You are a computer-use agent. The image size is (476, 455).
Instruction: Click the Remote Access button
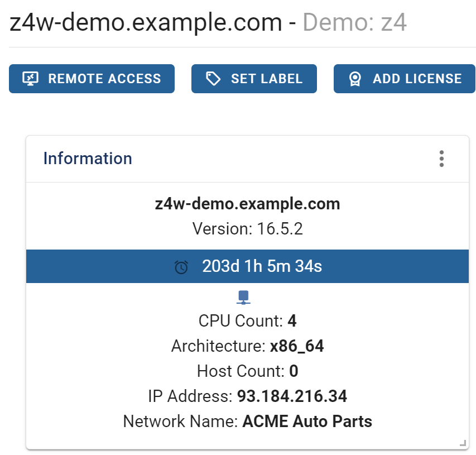click(x=92, y=79)
